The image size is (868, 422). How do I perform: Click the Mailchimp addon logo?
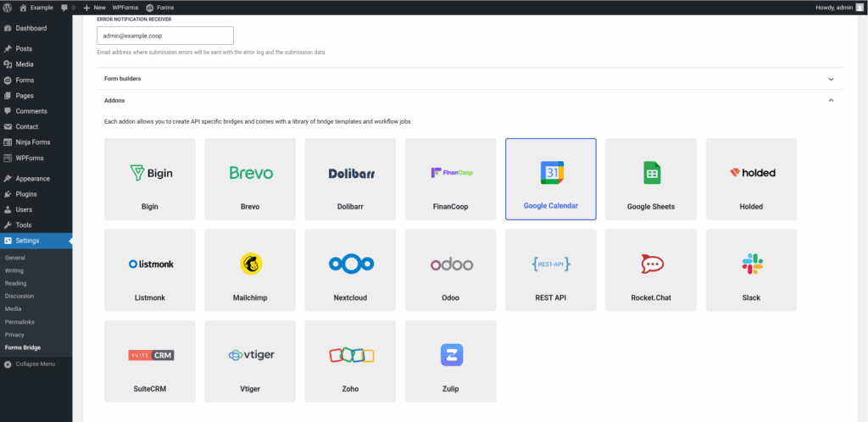tap(250, 264)
